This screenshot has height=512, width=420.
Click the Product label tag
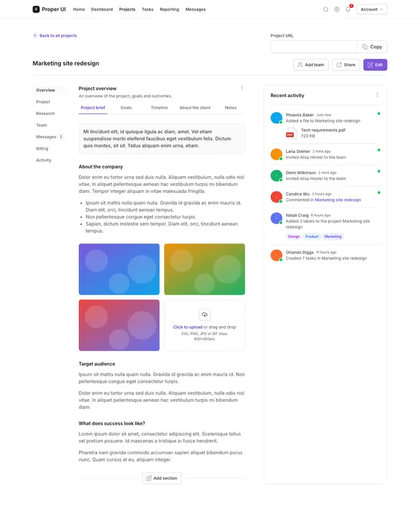pos(312,236)
